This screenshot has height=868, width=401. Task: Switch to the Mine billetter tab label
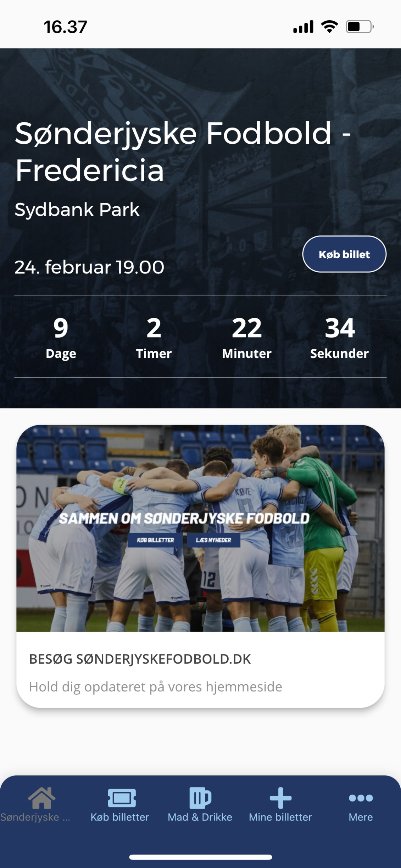280,817
